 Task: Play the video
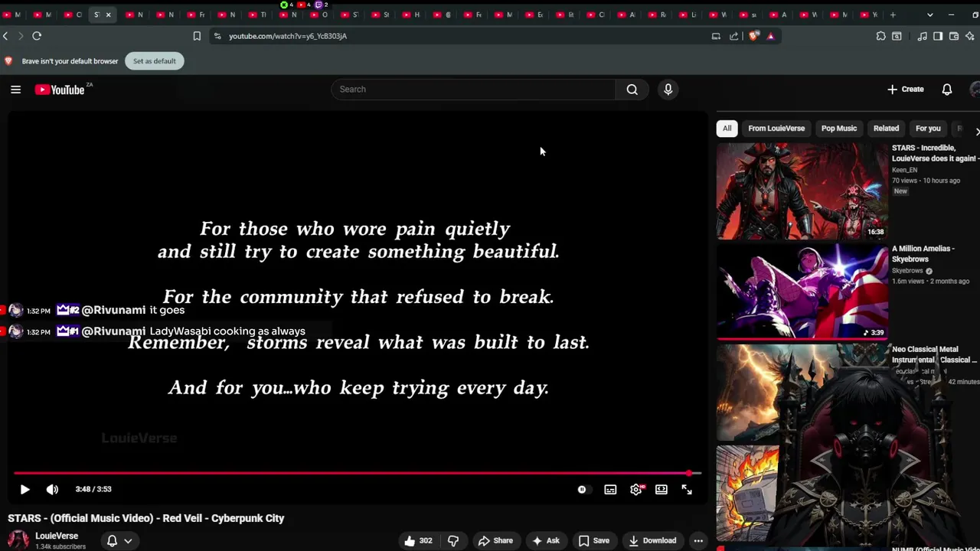pyautogui.click(x=24, y=489)
